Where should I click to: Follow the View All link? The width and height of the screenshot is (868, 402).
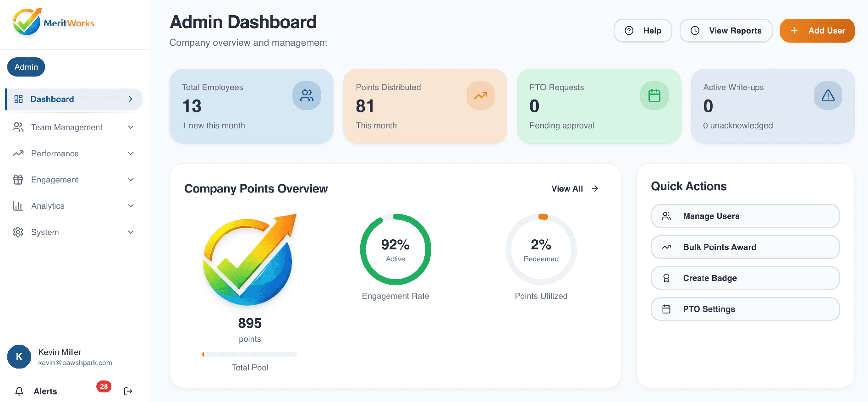tap(575, 189)
